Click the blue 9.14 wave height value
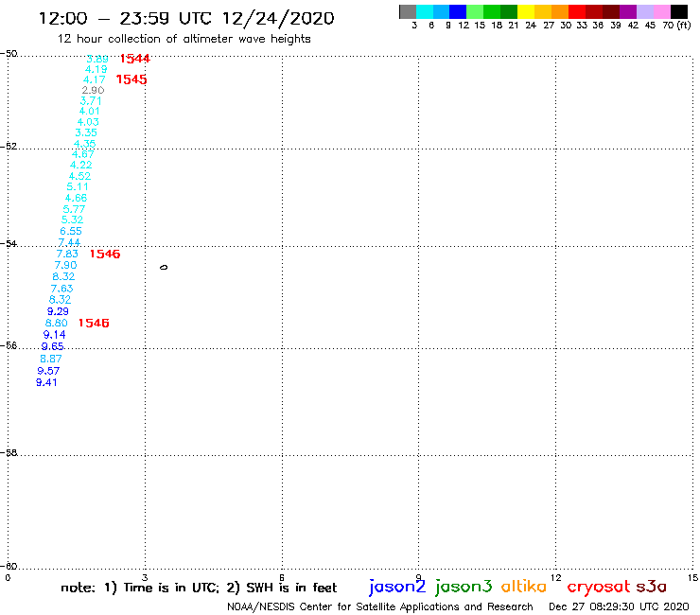 (55, 335)
